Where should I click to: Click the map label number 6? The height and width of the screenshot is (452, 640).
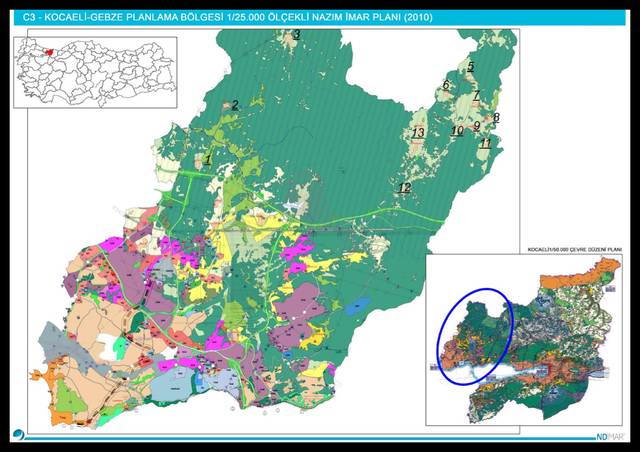(x=446, y=85)
